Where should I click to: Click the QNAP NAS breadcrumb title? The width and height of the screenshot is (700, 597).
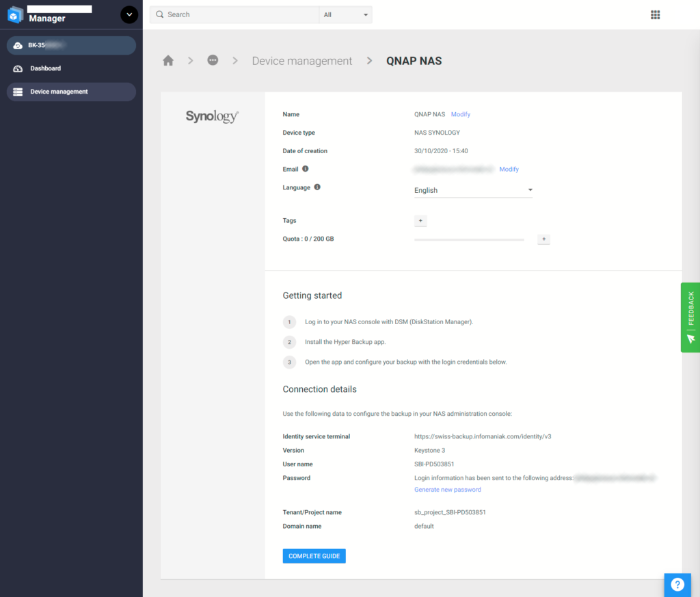coord(414,61)
